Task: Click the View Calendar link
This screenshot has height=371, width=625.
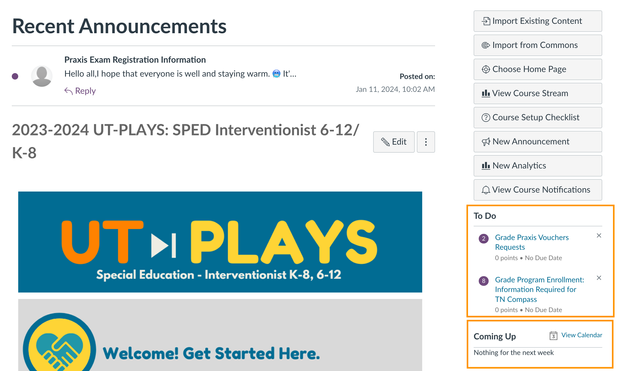Action: coord(582,335)
